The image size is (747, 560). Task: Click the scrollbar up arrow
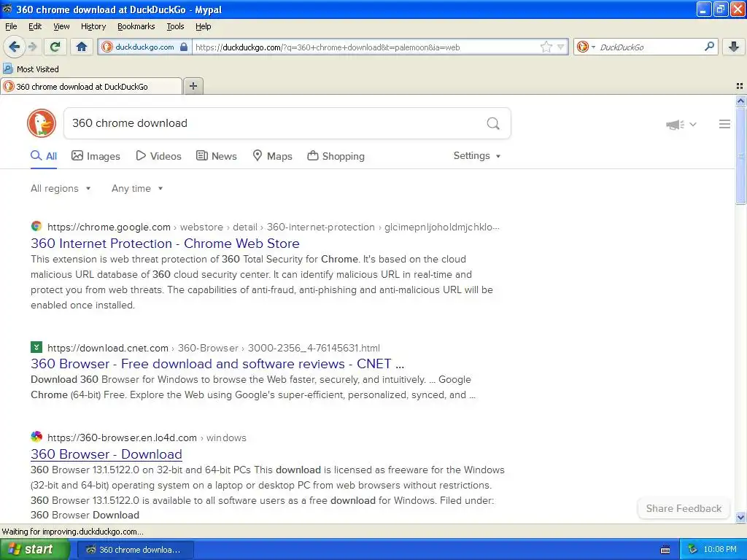(740, 101)
